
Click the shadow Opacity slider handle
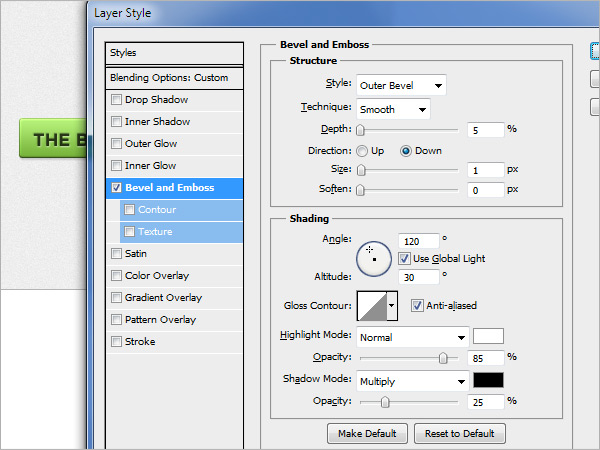click(x=385, y=402)
